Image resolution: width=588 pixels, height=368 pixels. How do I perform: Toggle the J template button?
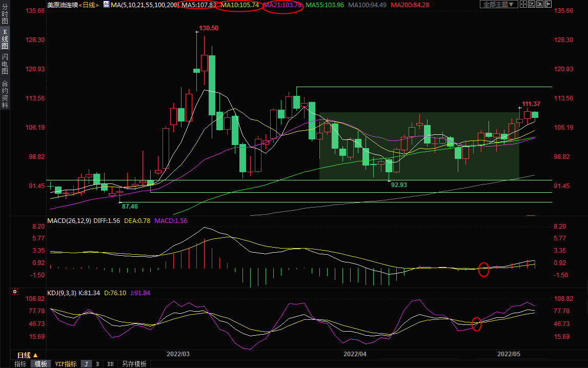pos(86,364)
